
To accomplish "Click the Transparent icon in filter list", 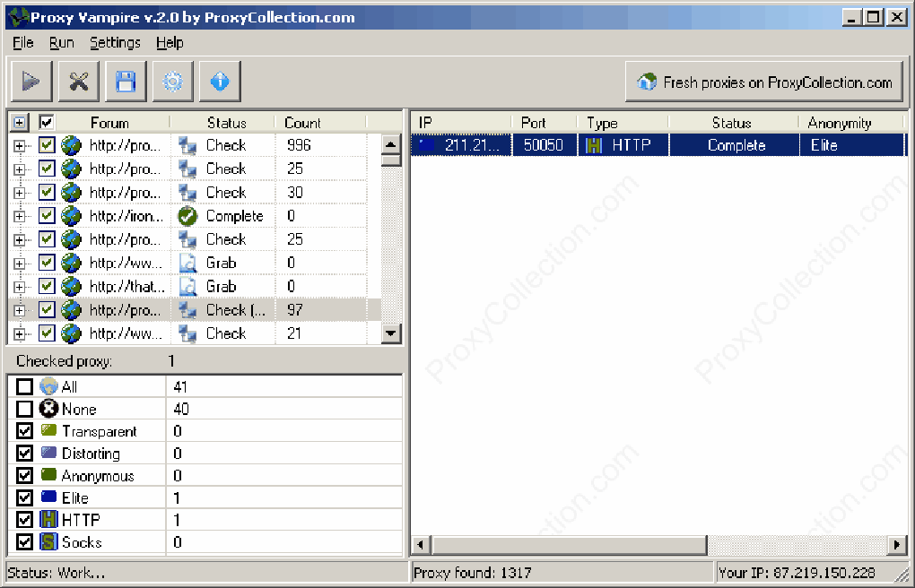I will click(x=49, y=430).
